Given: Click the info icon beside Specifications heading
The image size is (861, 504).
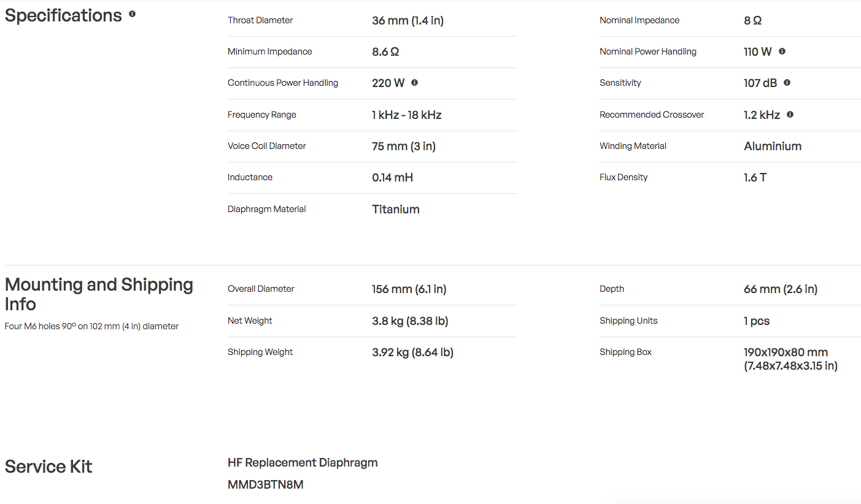Looking at the screenshot, I should pyautogui.click(x=132, y=13).
